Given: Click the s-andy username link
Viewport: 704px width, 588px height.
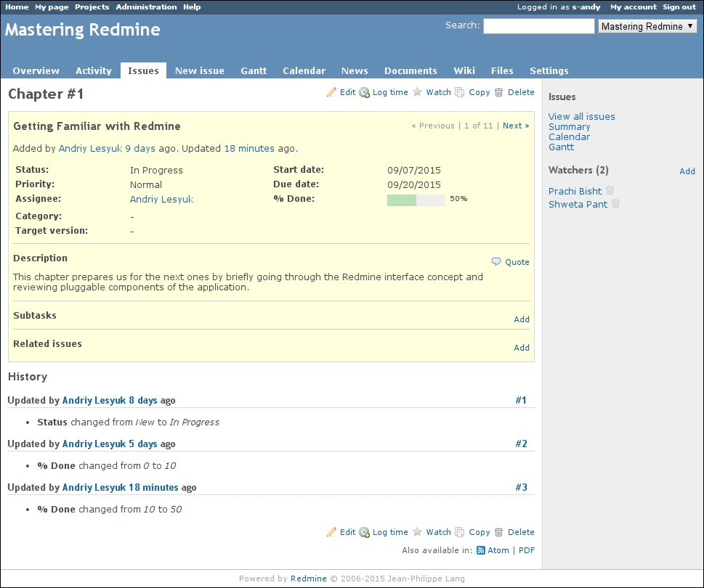Looking at the screenshot, I should (586, 7).
